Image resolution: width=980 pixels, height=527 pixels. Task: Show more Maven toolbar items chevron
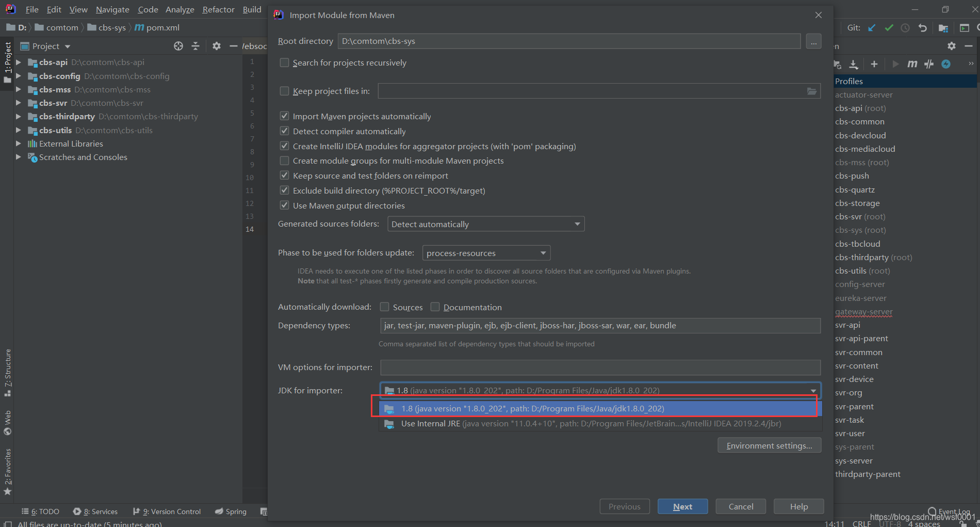971,64
